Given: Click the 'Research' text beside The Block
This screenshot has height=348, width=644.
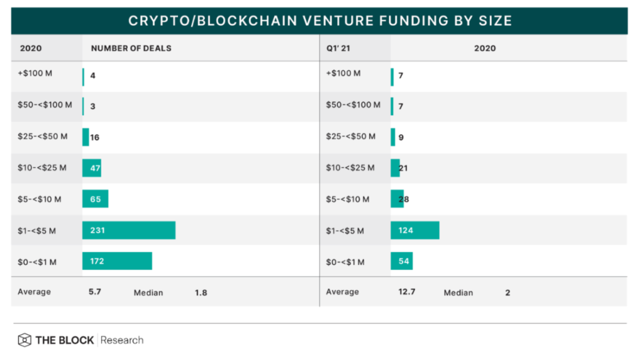Looking at the screenshot, I should coord(122,340).
